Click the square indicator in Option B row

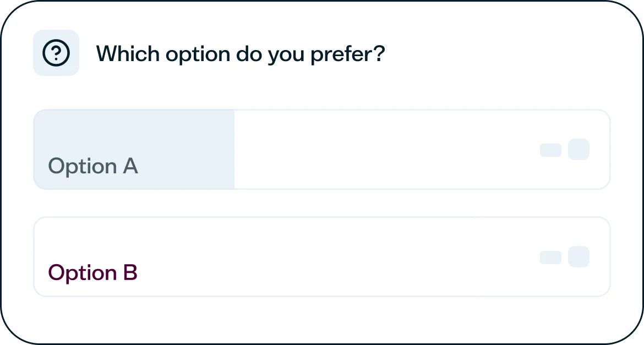[x=578, y=257]
